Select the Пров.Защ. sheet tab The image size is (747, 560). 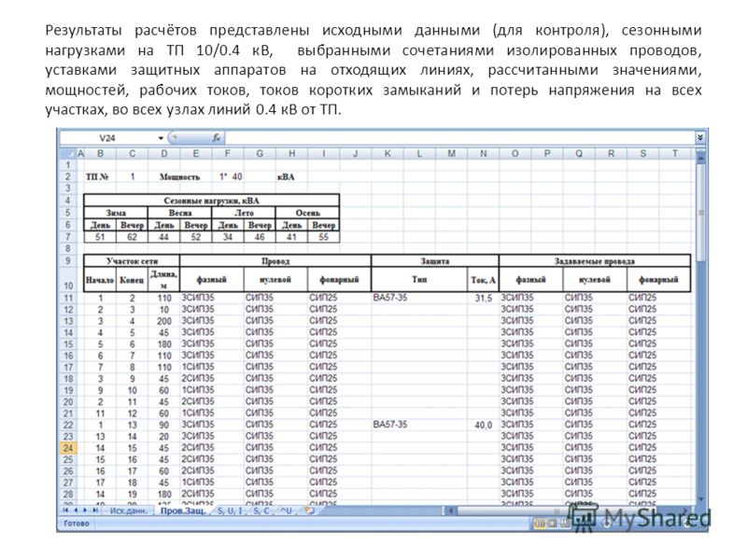[183, 511]
